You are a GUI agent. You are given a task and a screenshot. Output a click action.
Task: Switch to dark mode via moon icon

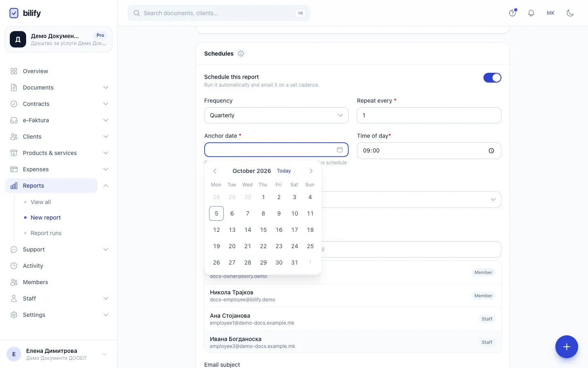pos(570,13)
